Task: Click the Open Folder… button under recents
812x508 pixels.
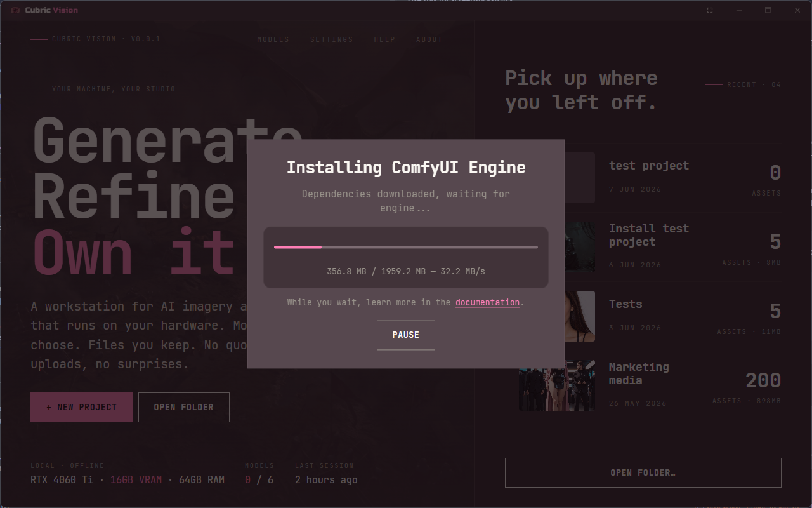Action: point(643,472)
